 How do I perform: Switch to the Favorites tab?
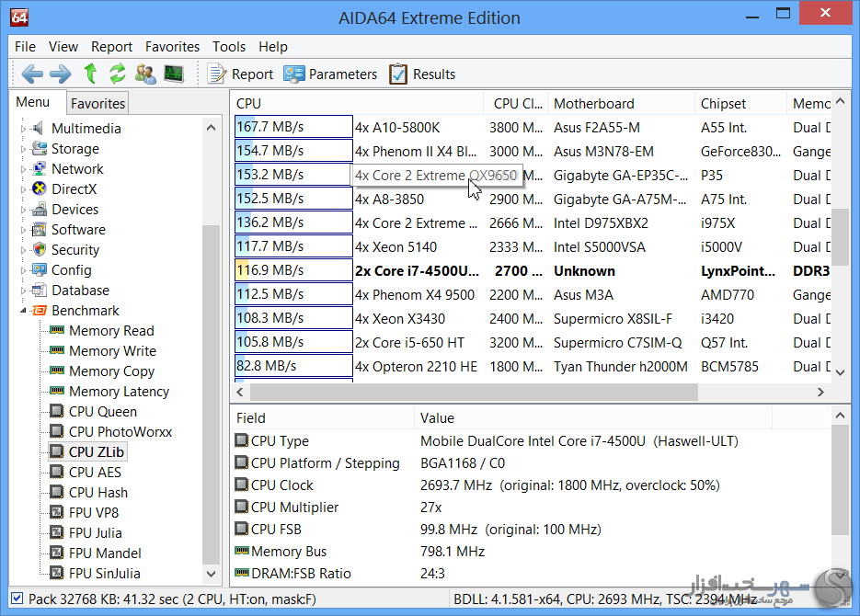(x=97, y=104)
